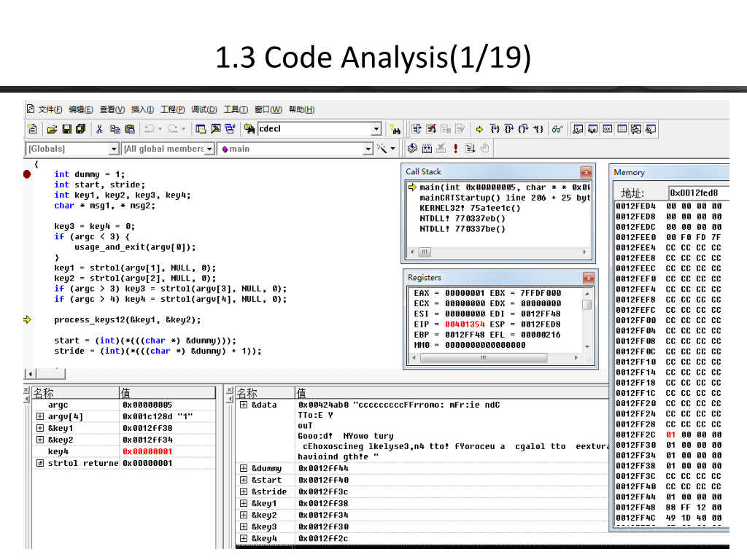The image size is (747, 560).
Task: Click the red Execute Program exclamation icon
Action: 455,149
